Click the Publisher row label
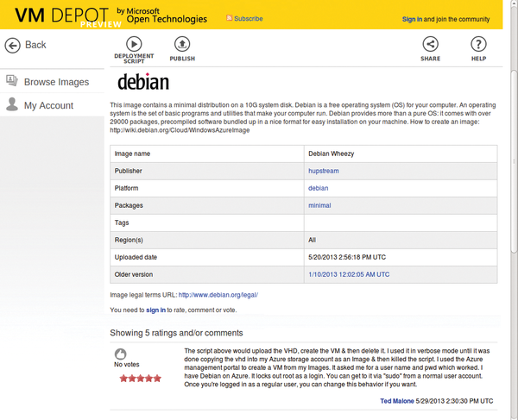Viewport: 518px width, 420px height. pyautogui.click(x=128, y=171)
